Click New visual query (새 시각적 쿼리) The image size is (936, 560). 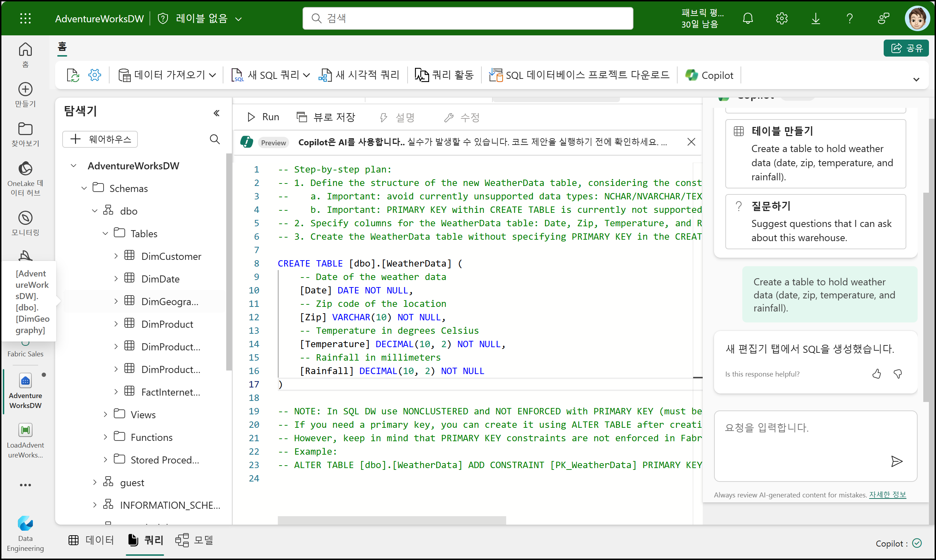pos(358,75)
